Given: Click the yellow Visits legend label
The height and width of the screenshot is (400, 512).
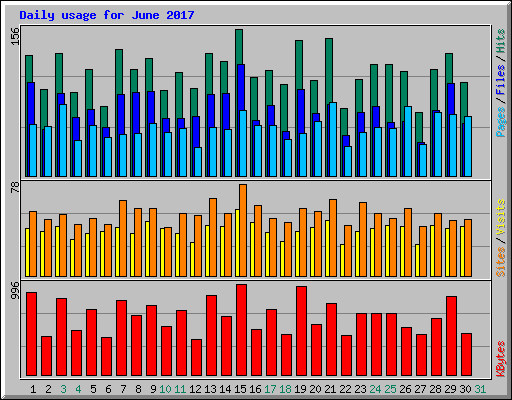Looking at the screenshot, I should point(501,218).
